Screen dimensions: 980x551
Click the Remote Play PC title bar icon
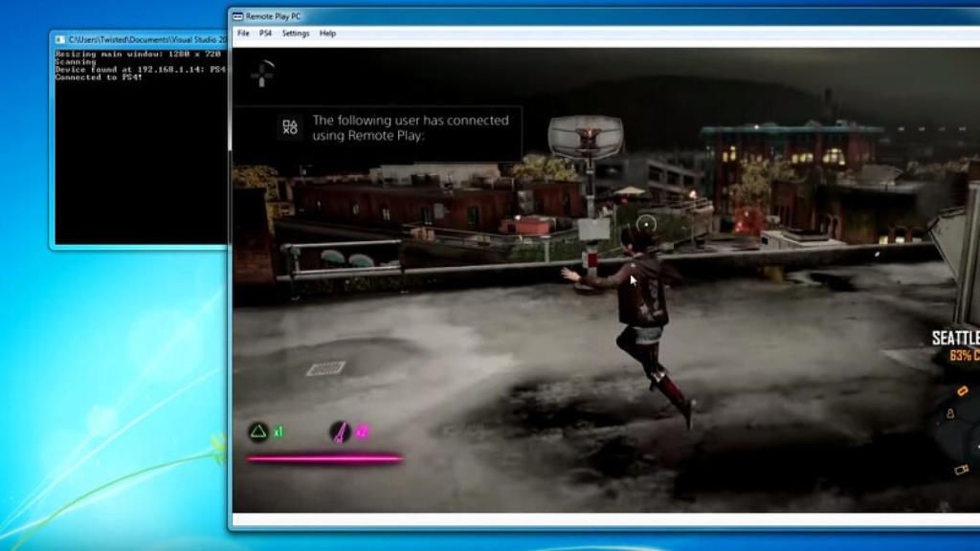point(237,15)
